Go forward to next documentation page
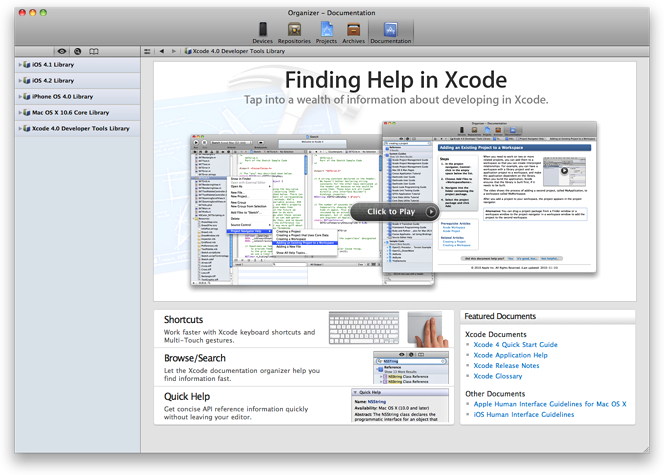 pos(174,51)
